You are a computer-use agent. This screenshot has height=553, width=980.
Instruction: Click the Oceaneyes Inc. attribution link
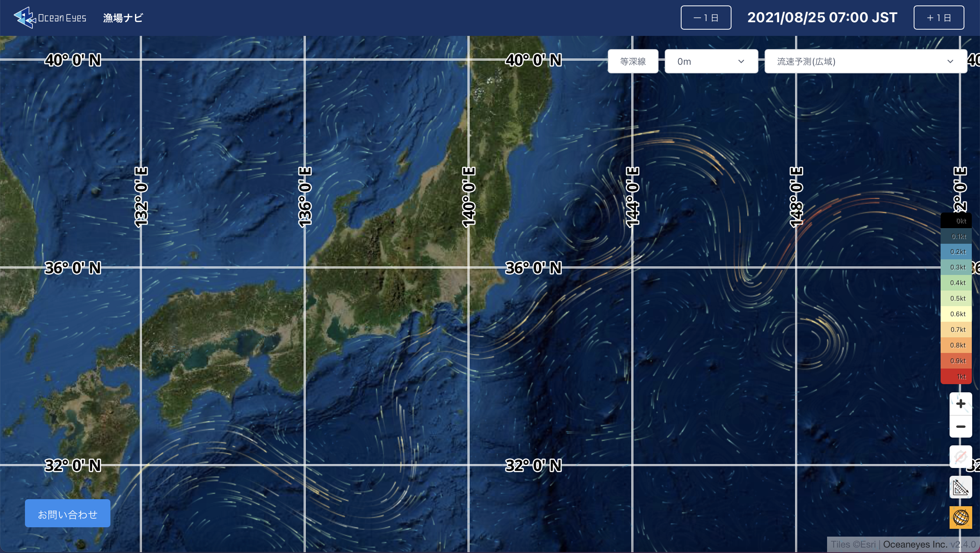915,544
